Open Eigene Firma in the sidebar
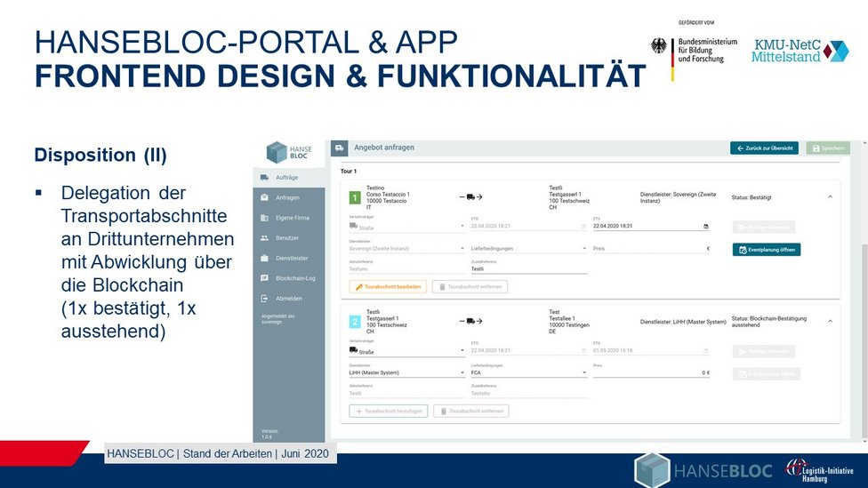The width and height of the screenshot is (868, 488). point(289,218)
